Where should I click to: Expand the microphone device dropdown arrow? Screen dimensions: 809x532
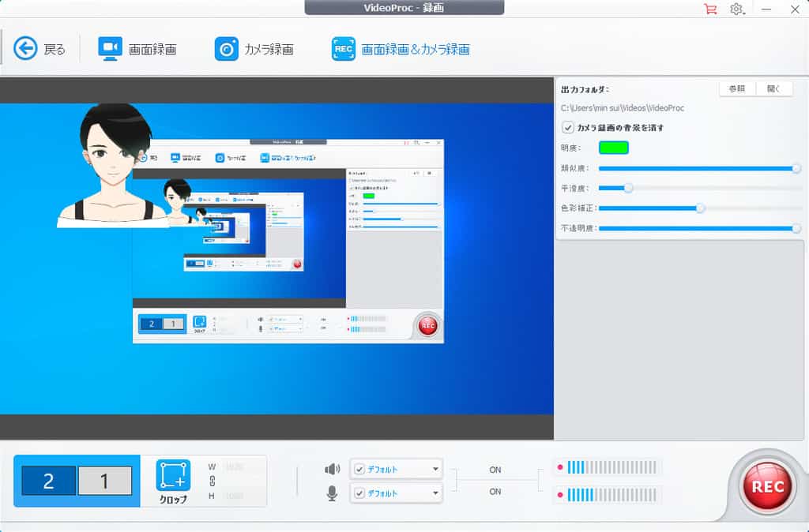pyautogui.click(x=435, y=493)
